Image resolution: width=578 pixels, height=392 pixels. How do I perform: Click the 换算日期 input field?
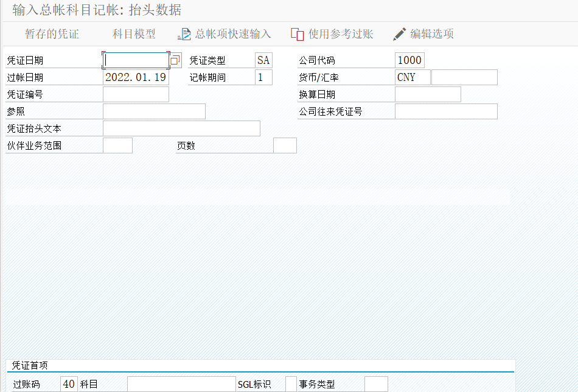428,94
